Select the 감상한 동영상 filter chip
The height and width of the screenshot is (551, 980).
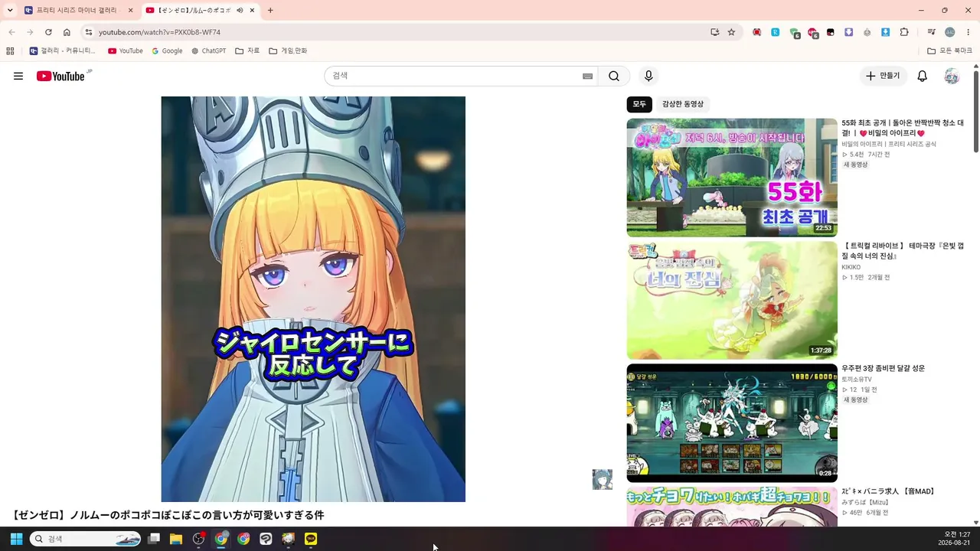(x=683, y=104)
